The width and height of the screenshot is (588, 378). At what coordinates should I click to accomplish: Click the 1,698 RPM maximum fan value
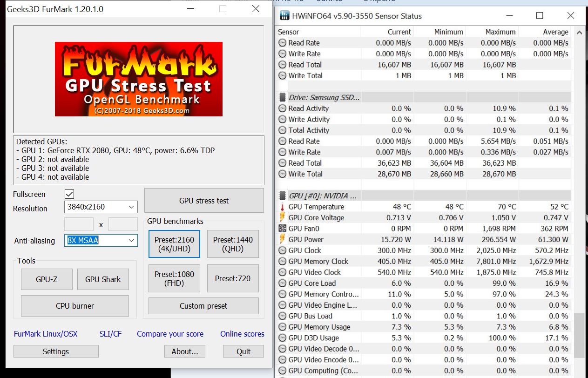[x=498, y=229]
